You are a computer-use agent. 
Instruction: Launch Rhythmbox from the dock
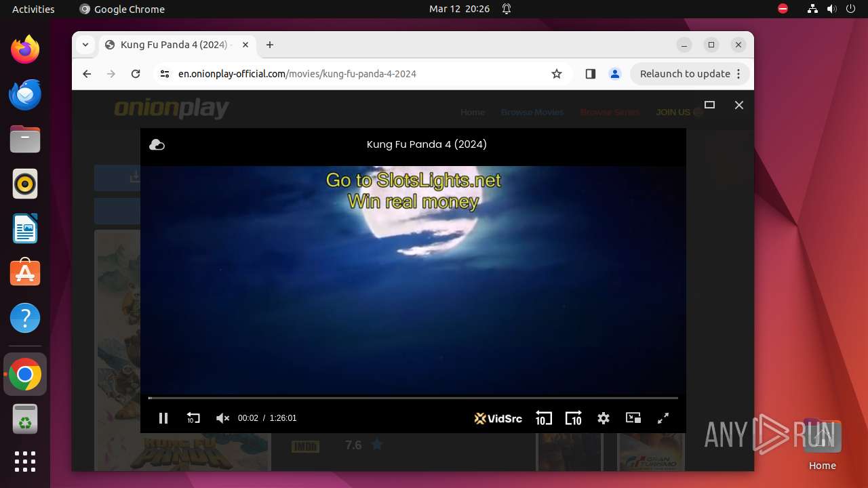coord(25,184)
